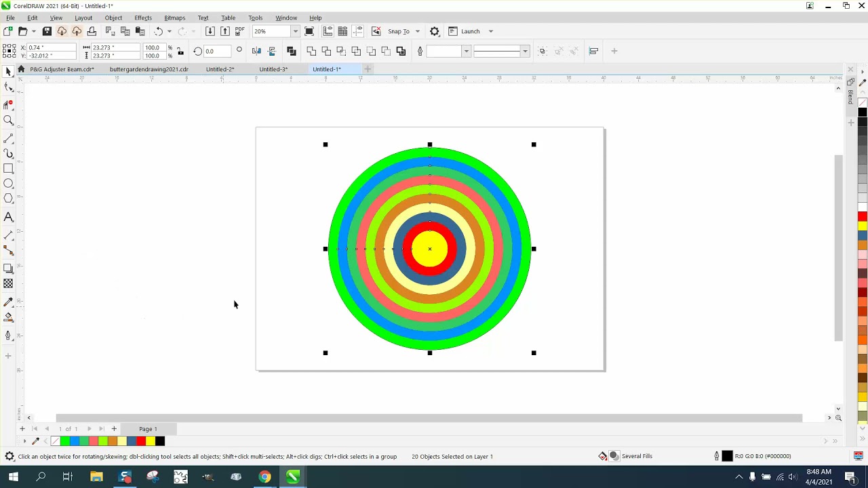This screenshot has width=868, height=488.
Task: Click the red swatch in the right-hand palette
Action: (863, 216)
